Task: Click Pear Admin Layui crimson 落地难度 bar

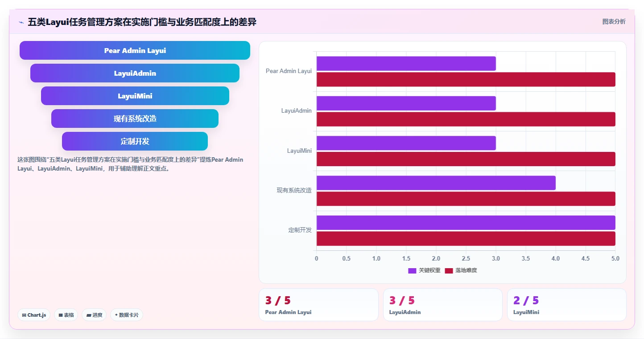Action: coord(466,79)
